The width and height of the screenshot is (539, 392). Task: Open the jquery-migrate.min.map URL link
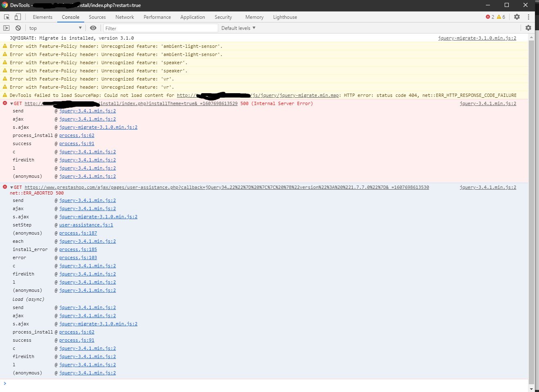pyautogui.click(x=258, y=95)
